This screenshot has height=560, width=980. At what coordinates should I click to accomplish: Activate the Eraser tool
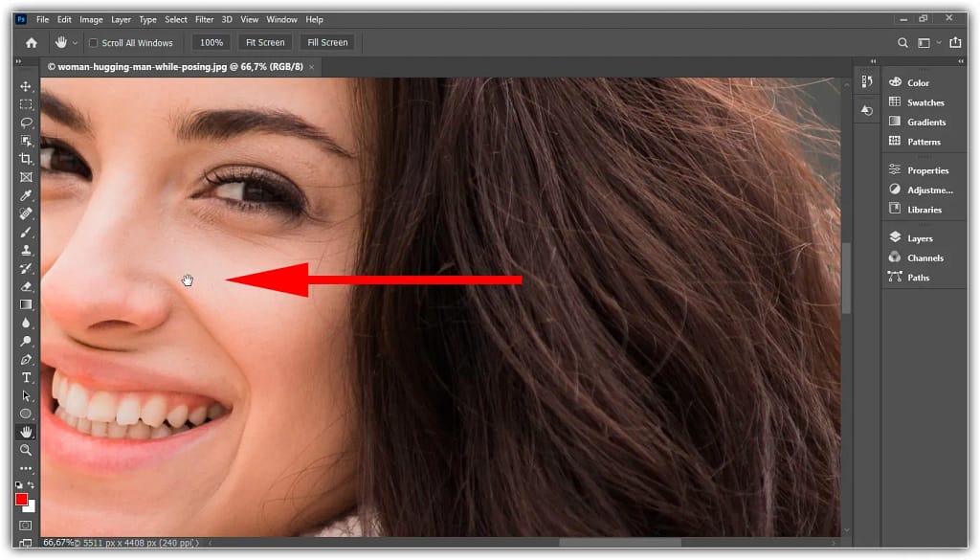pos(26,286)
